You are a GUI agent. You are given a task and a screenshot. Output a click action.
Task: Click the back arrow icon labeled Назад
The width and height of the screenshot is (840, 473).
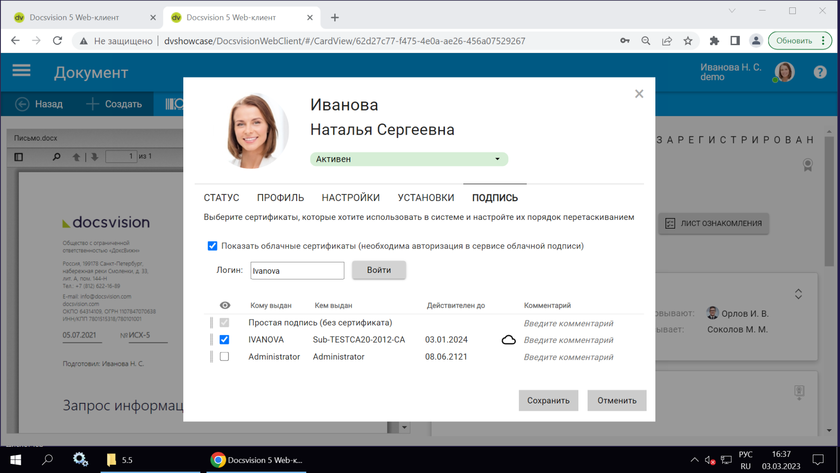[23, 104]
